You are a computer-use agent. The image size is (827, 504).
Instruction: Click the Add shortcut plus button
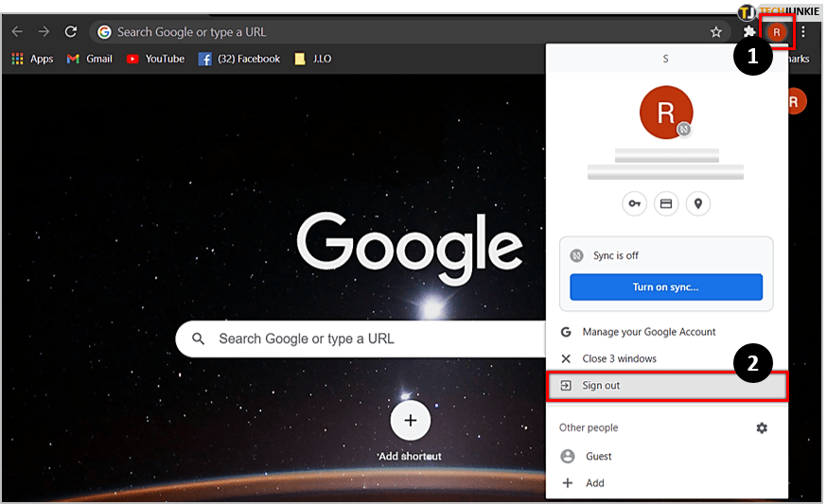pos(410,421)
